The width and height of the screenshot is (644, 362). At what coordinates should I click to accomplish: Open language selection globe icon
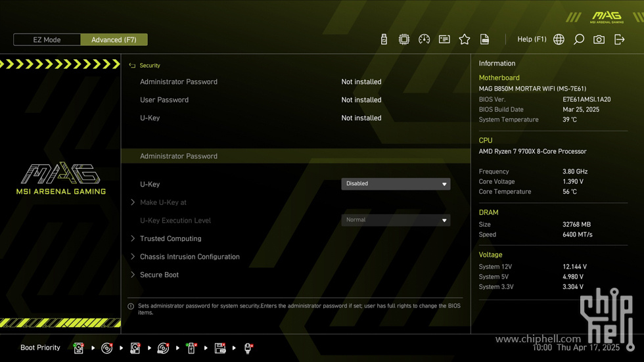point(559,39)
